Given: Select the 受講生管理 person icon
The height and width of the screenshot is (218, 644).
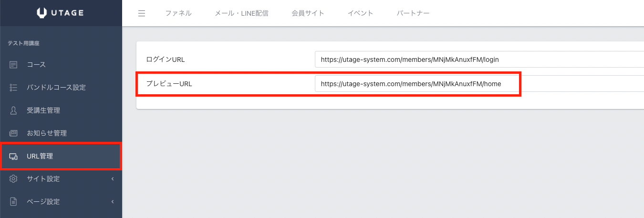Looking at the screenshot, I should (x=13, y=110).
